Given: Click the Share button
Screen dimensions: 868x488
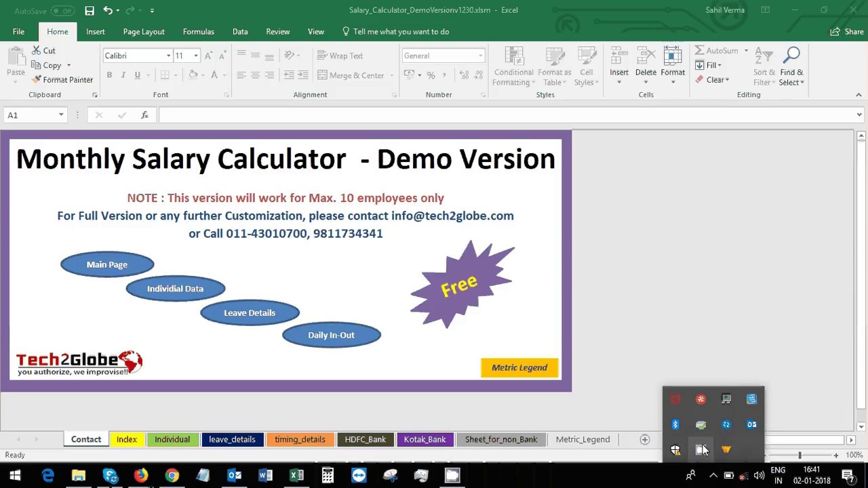Looking at the screenshot, I should [x=847, y=32].
